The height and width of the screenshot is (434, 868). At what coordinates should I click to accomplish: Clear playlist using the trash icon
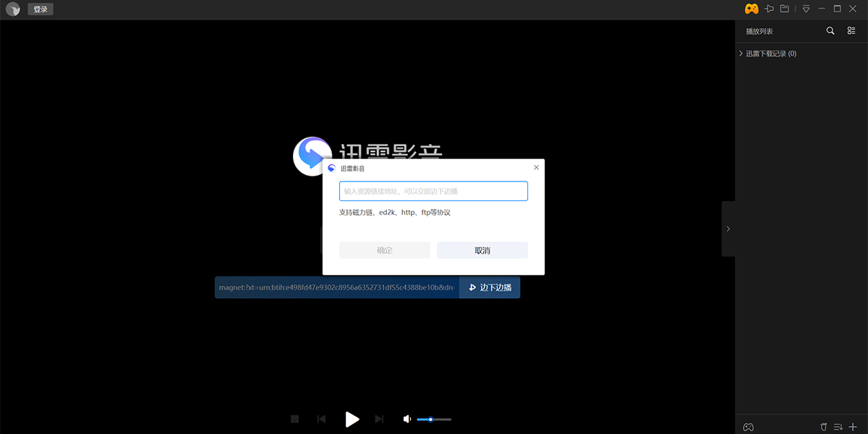[823, 427]
